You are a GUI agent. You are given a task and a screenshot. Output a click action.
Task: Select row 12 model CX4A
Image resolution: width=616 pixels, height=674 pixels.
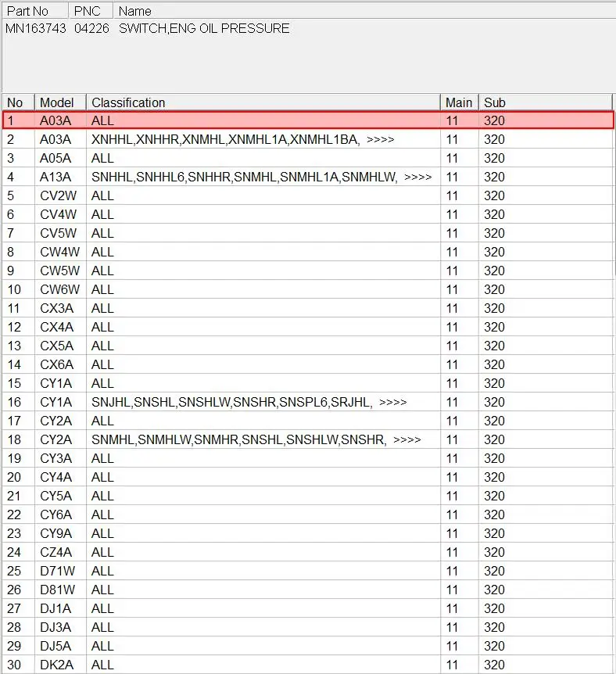point(56,327)
